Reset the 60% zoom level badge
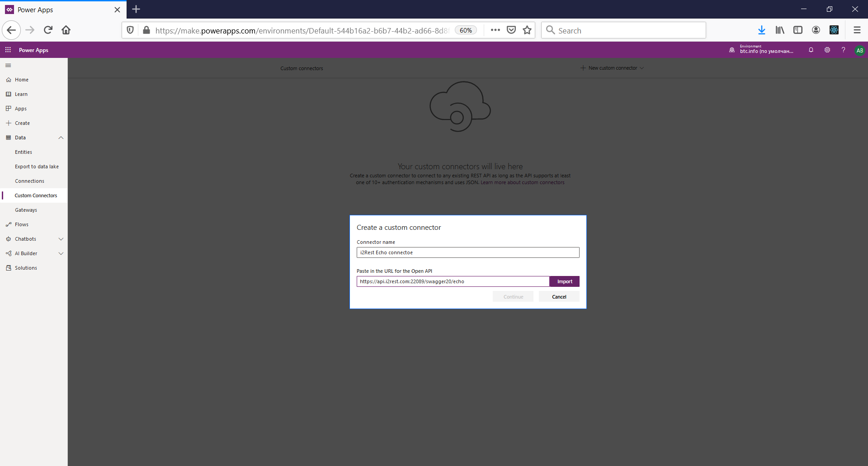Image resolution: width=868 pixels, height=466 pixels. pyautogui.click(x=466, y=30)
